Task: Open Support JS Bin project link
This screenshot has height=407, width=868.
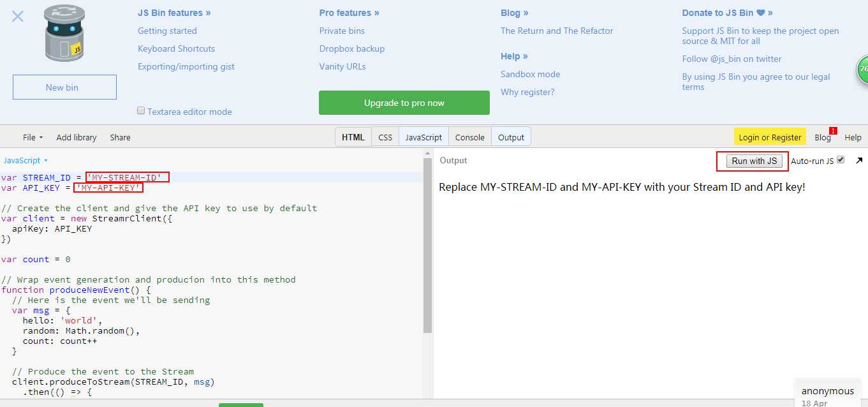Action: tap(760, 36)
